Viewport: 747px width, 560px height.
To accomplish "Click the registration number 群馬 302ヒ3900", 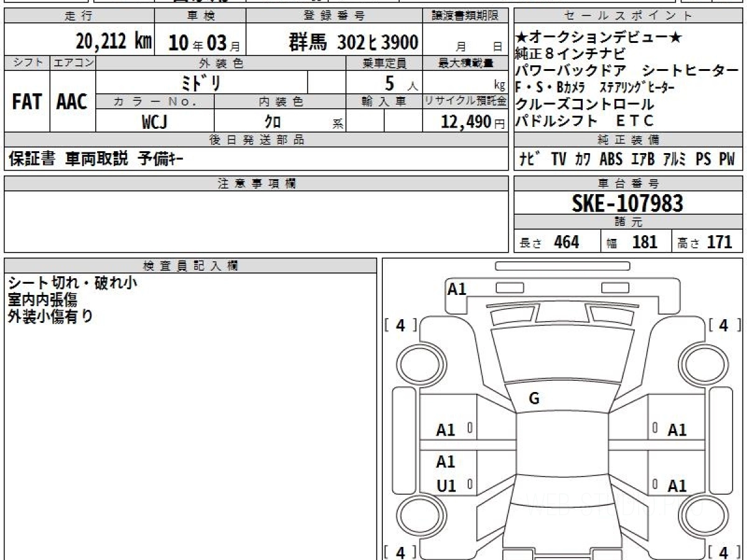I will tap(353, 42).
